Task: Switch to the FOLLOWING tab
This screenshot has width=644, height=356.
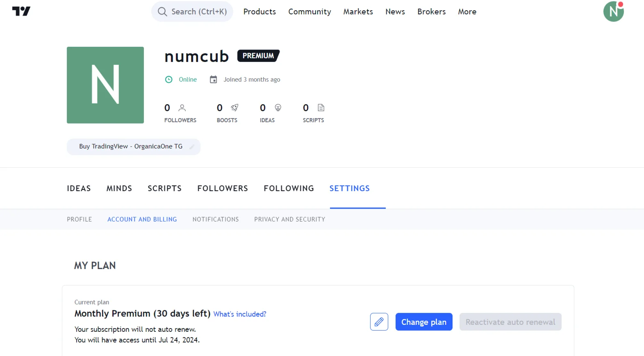Action: [x=289, y=188]
